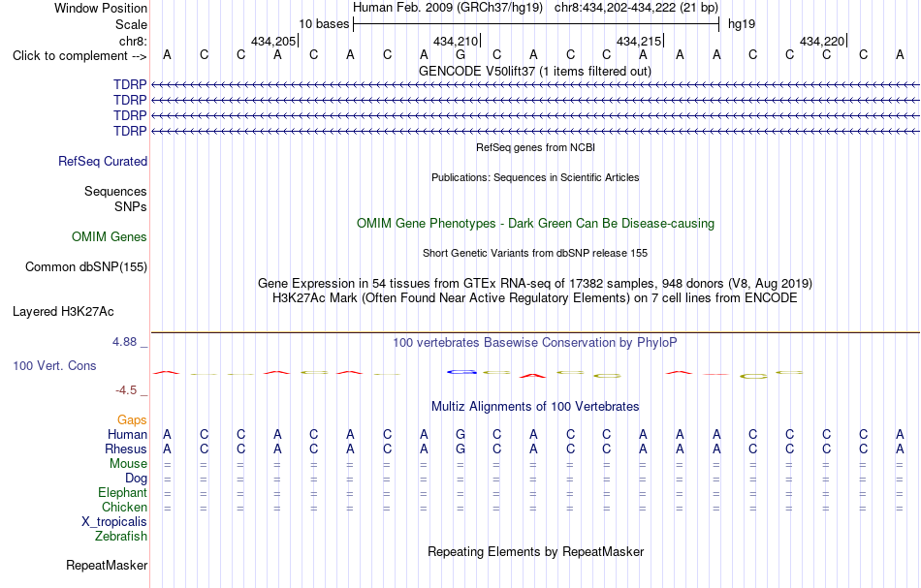921x588 pixels.
Task: Click the 434,220 ruler coordinate
Action: click(x=822, y=41)
